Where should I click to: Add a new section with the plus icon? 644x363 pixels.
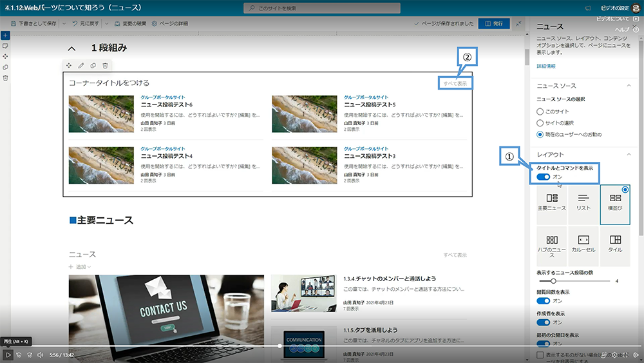[5, 35]
